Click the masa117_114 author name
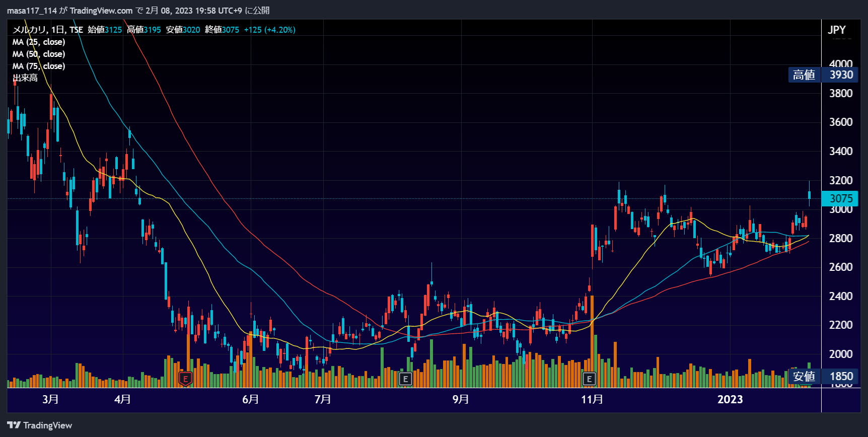 [32, 11]
